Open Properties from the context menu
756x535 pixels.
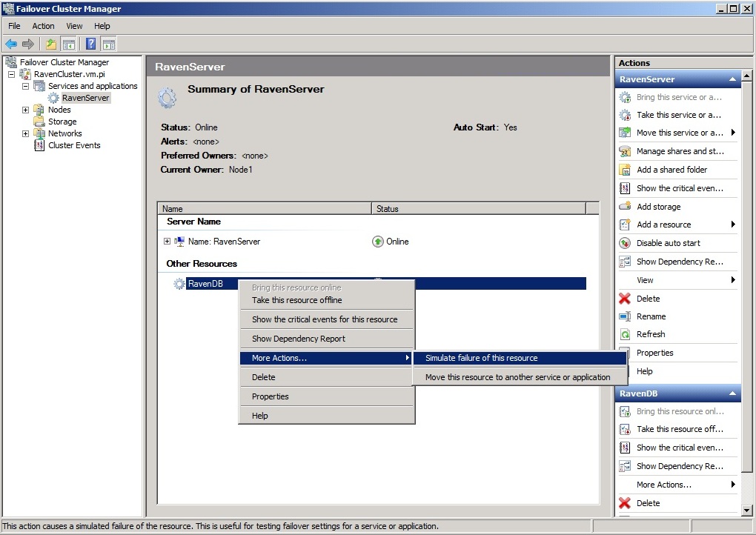tap(327, 396)
